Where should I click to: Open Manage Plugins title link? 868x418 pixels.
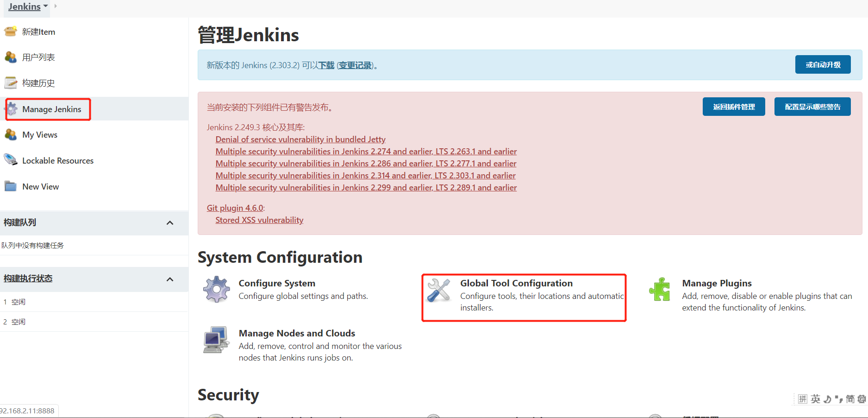tap(717, 283)
